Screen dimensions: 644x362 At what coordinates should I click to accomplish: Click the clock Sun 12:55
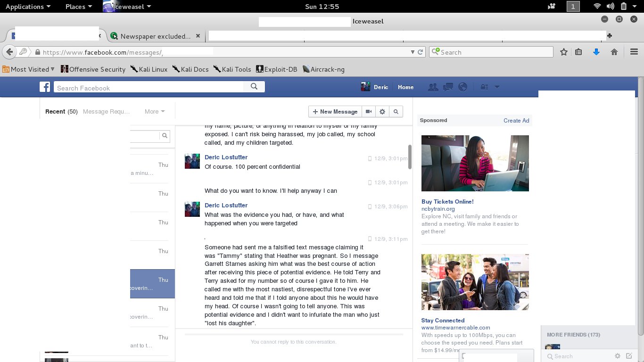[x=322, y=7]
